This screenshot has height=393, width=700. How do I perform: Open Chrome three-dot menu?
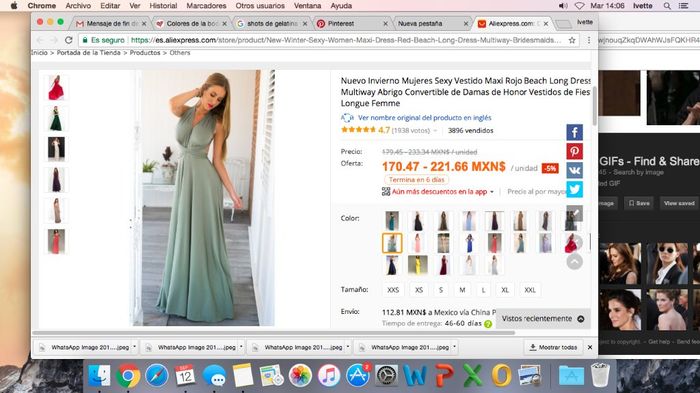tap(589, 40)
